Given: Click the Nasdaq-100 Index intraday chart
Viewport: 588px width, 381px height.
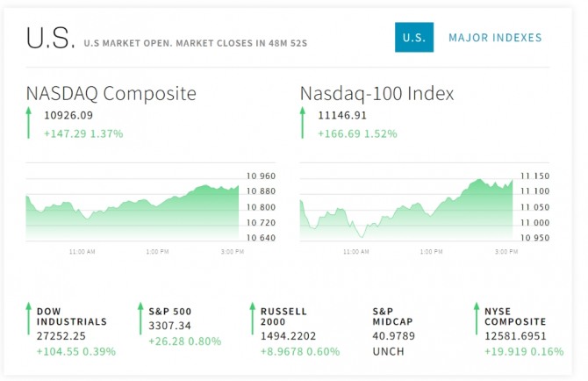Looking at the screenshot, I should 406,208.
